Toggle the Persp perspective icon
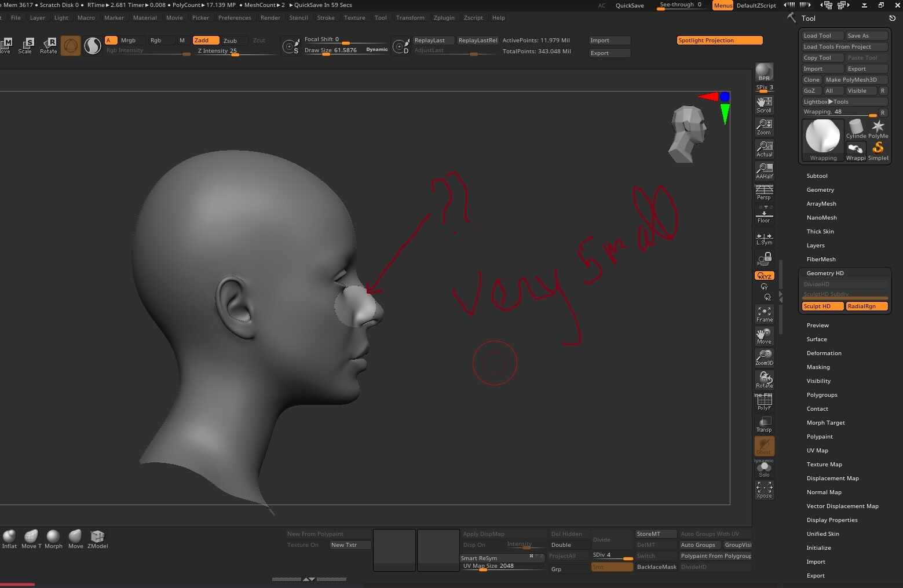The width and height of the screenshot is (903, 588). (764, 192)
